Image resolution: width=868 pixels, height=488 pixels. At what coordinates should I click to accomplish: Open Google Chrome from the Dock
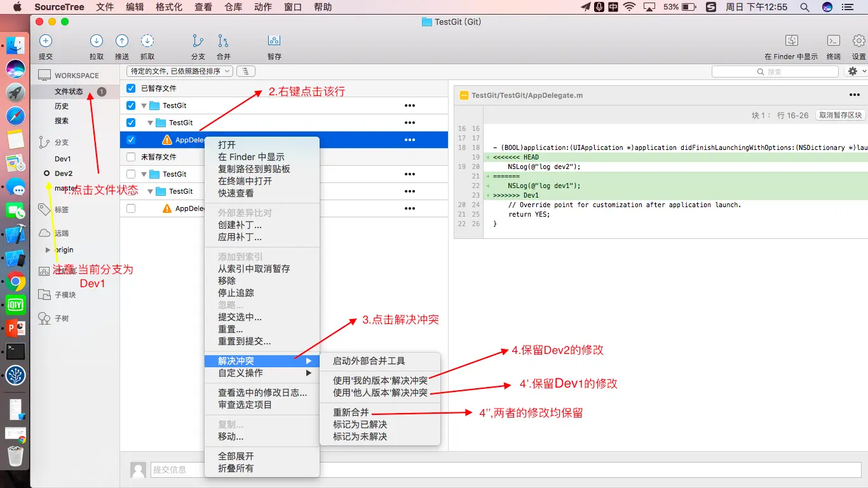coord(15,281)
